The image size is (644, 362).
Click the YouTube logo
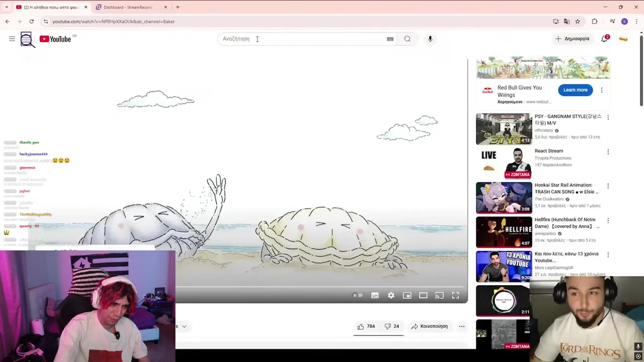(x=55, y=39)
